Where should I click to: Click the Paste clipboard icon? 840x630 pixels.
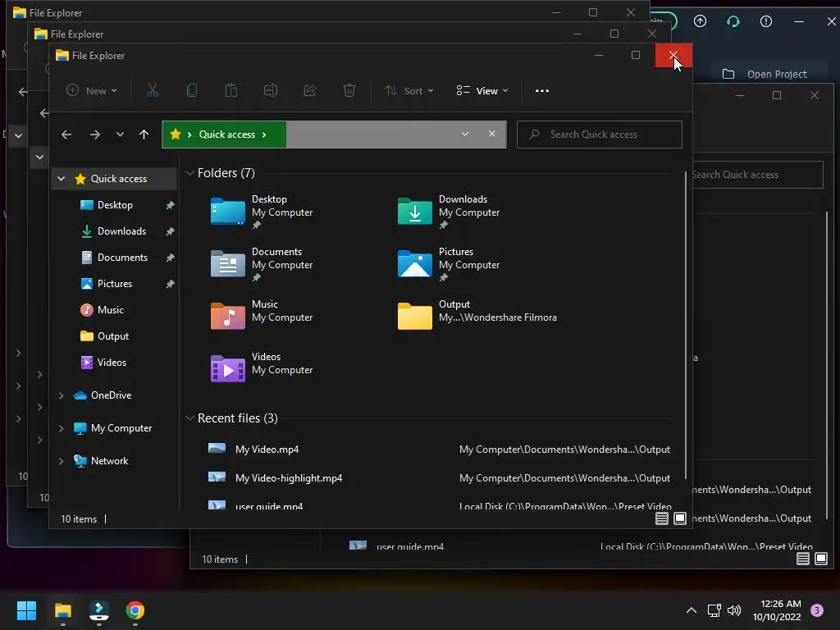pos(231,90)
